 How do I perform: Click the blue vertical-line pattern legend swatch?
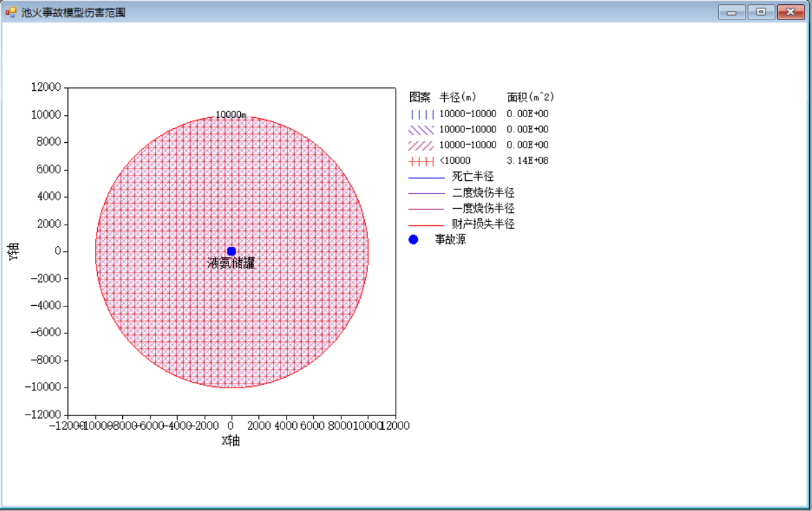(x=421, y=114)
